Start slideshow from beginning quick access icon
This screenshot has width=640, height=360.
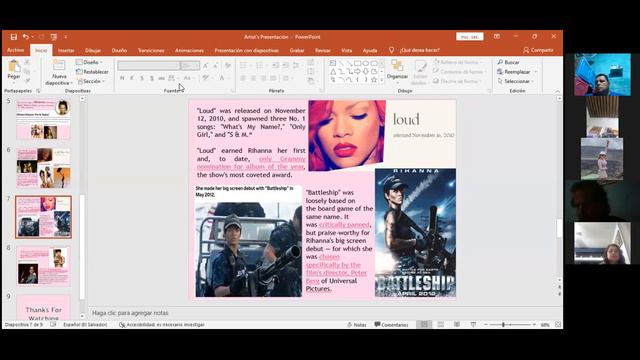point(54,37)
